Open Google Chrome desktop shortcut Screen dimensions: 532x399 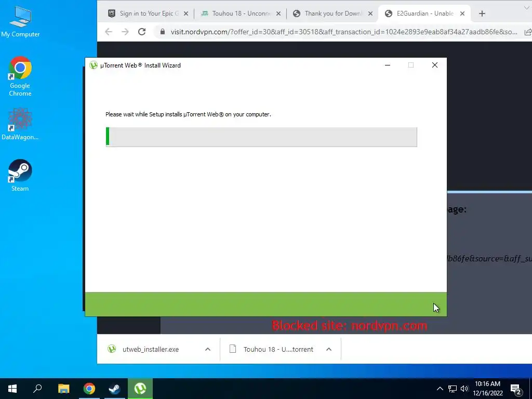pos(20,77)
